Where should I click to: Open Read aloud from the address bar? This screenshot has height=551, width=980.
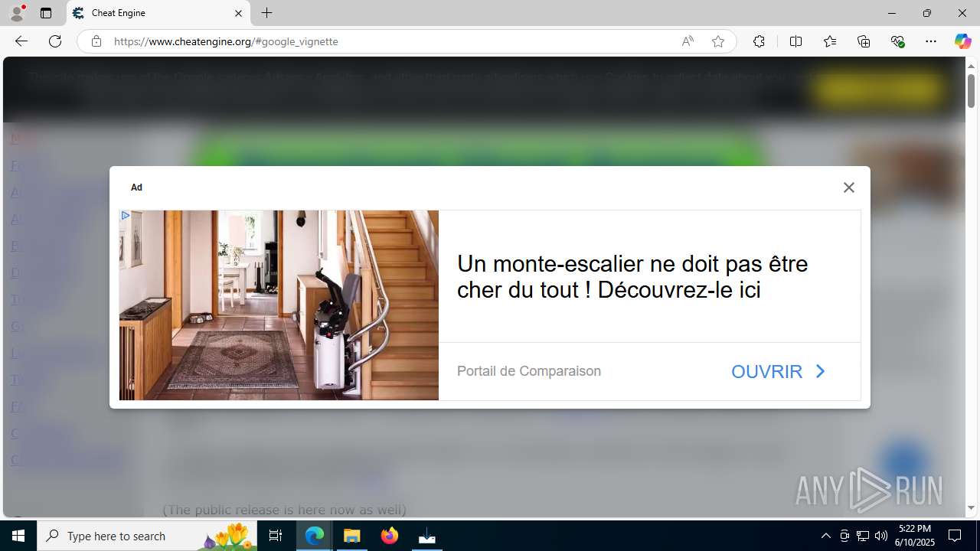(688, 41)
